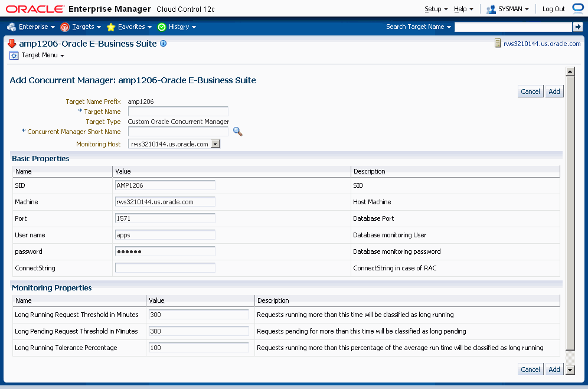Click the vertical scrollbar thumb

[x=570, y=213]
